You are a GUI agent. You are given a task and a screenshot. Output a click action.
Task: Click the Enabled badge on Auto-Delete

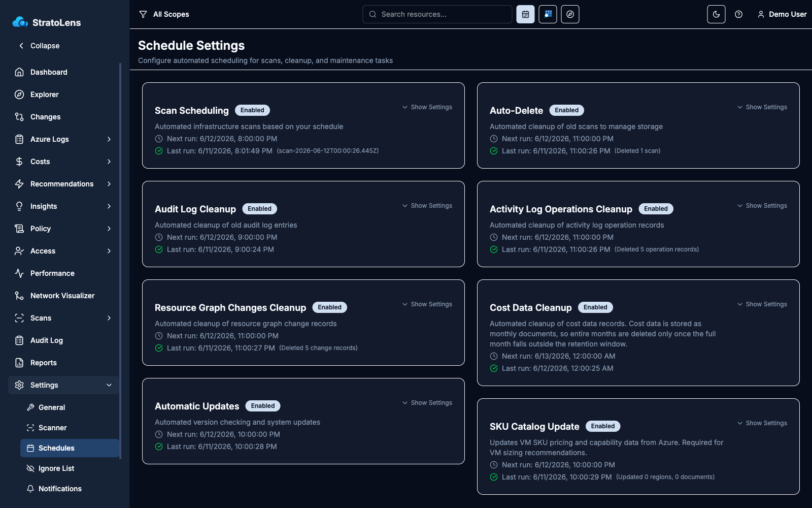tap(567, 110)
